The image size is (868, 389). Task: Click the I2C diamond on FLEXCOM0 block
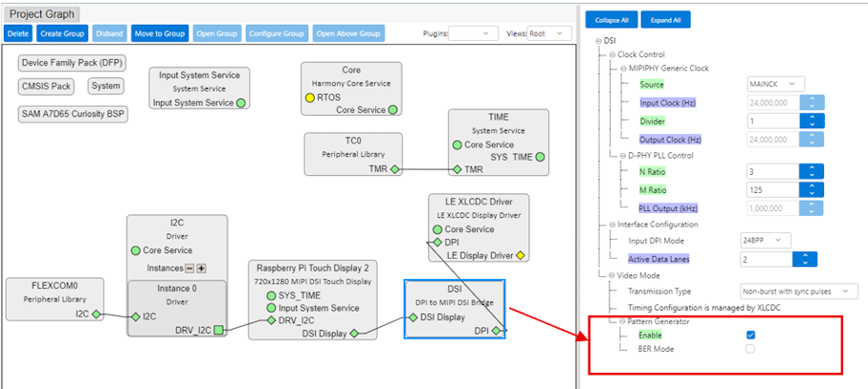[96, 313]
